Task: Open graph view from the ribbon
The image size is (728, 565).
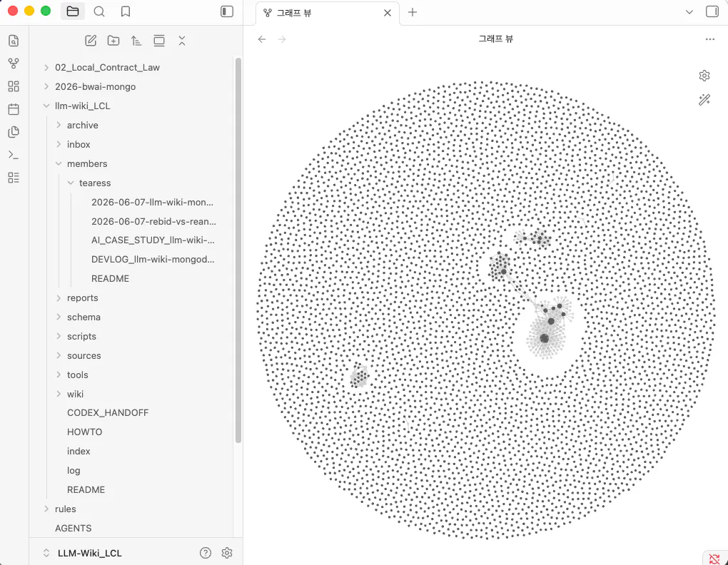Action: click(x=14, y=63)
